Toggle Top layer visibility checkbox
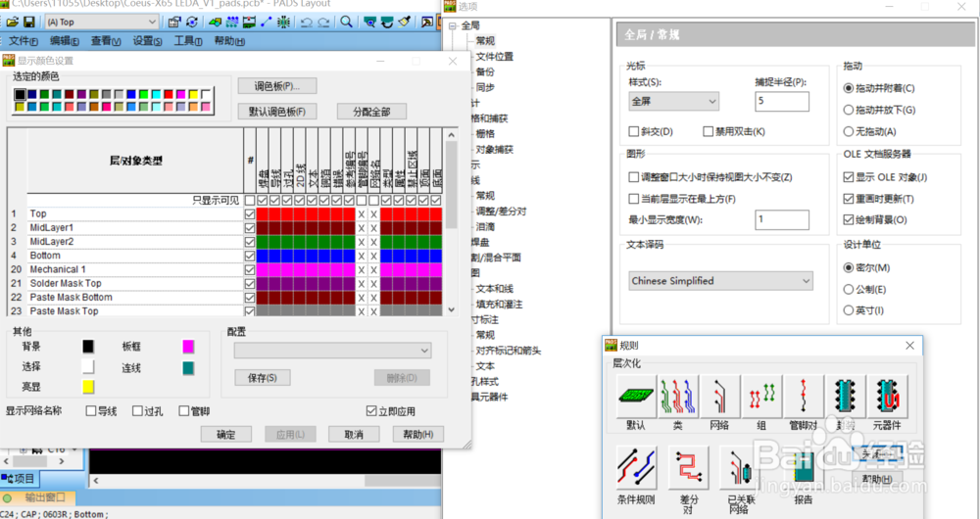 click(249, 213)
